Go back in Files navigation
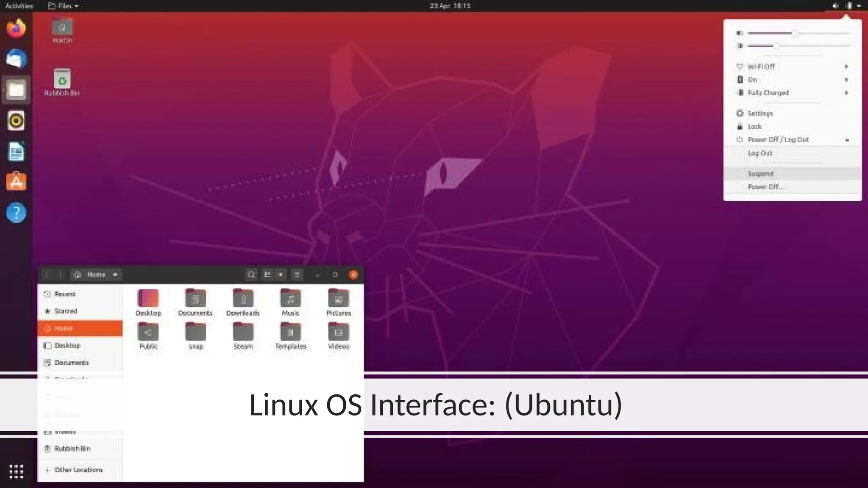This screenshot has height=488, width=868. click(x=47, y=274)
